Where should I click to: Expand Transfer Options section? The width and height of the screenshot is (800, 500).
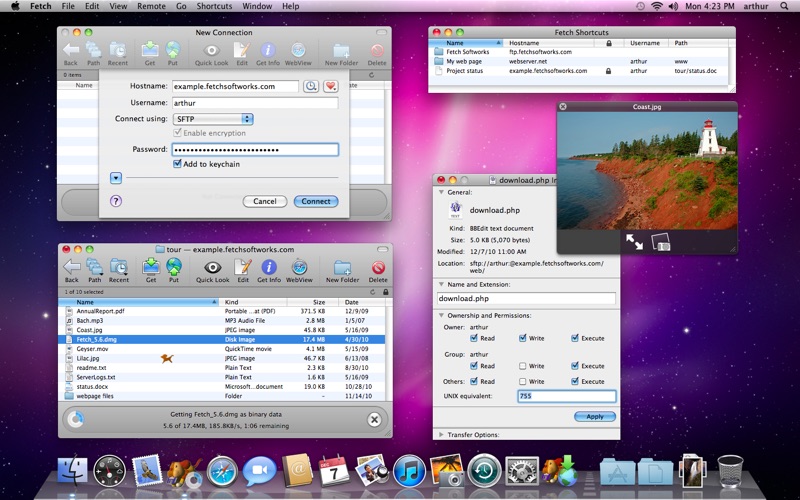point(441,435)
